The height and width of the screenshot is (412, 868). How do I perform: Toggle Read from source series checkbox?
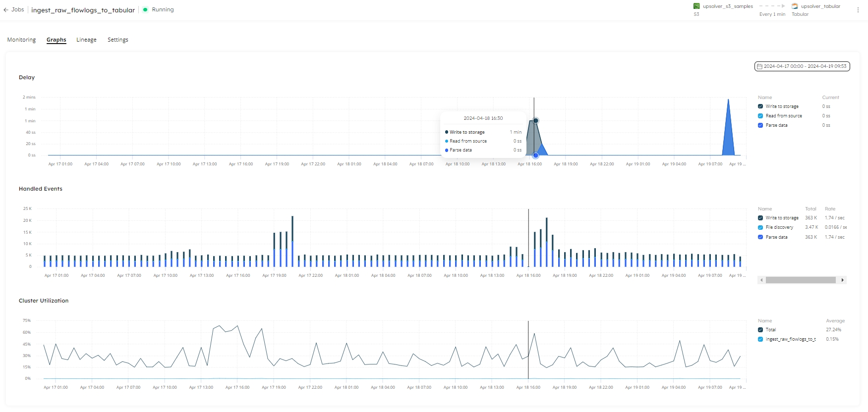click(x=760, y=116)
